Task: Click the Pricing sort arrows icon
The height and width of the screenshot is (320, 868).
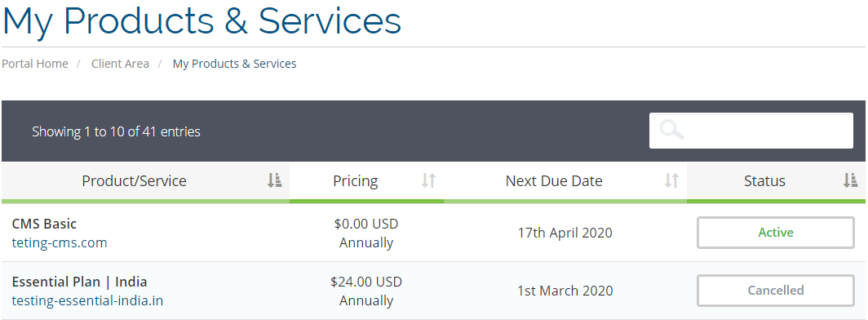Action: point(429,180)
